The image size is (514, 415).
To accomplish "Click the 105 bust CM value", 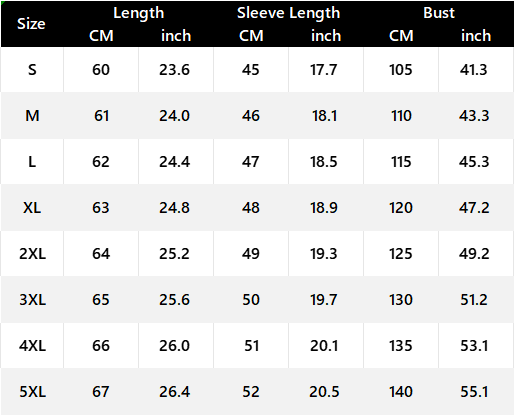I will point(401,70).
